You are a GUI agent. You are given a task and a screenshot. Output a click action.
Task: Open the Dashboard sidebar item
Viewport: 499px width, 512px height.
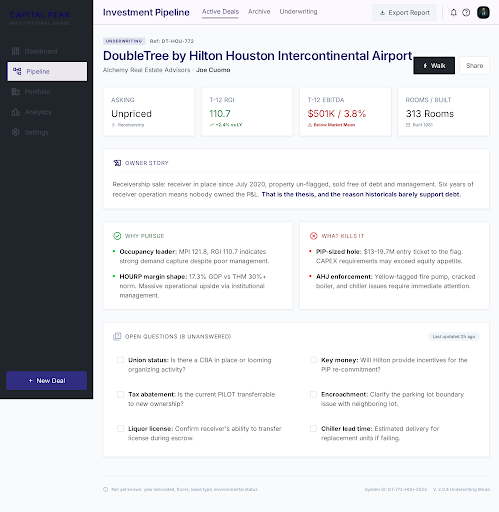click(x=47, y=51)
